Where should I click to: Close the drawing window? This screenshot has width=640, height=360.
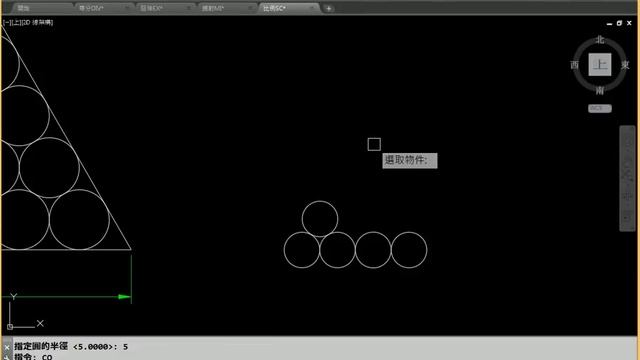(x=629, y=24)
